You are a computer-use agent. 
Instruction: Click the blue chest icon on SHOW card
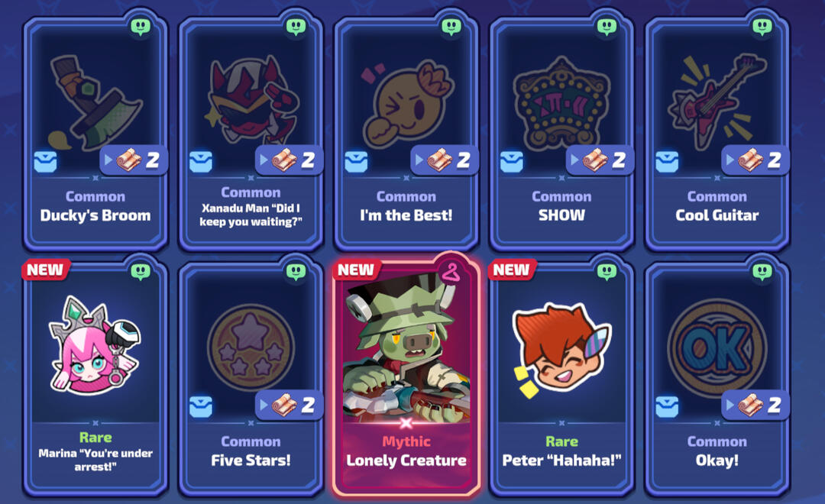(511, 162)
